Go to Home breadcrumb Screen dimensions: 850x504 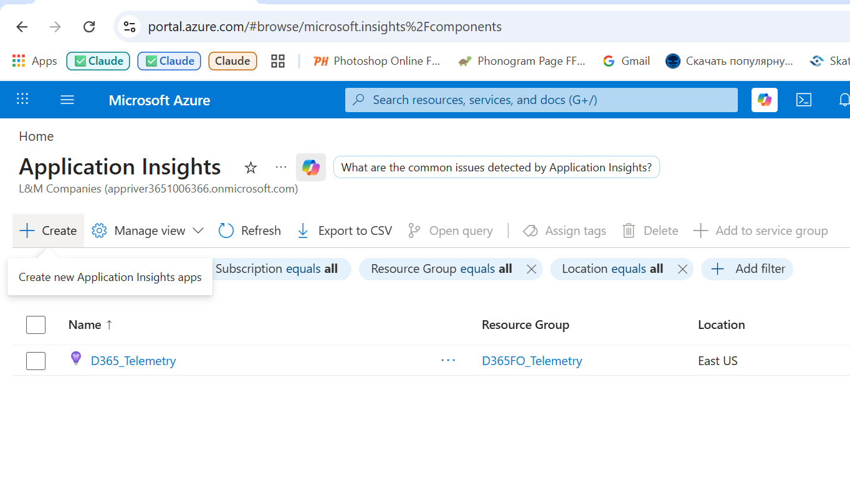[x=36, y=136]
